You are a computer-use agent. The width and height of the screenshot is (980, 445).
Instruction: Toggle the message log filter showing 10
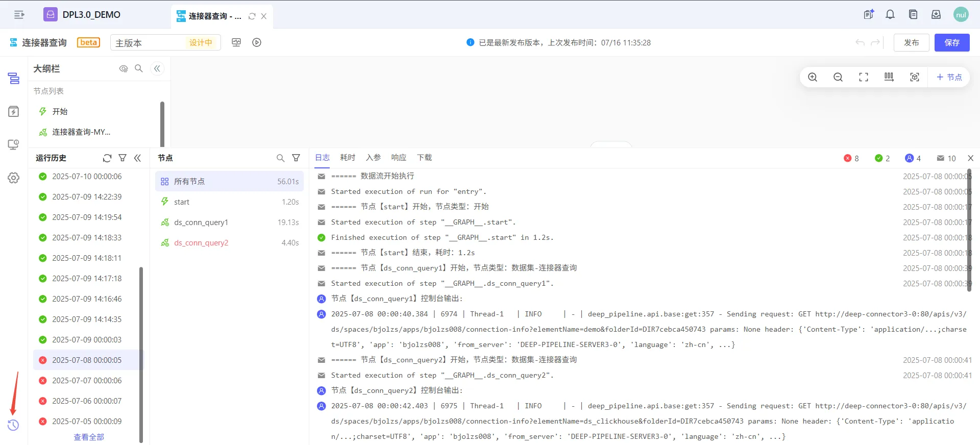tap(946, 158)
